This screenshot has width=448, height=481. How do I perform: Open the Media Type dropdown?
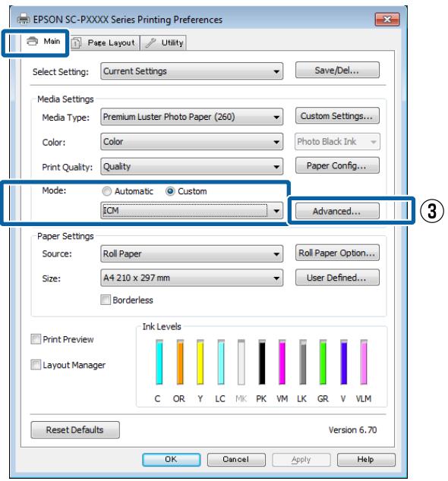tap(191, 117)
